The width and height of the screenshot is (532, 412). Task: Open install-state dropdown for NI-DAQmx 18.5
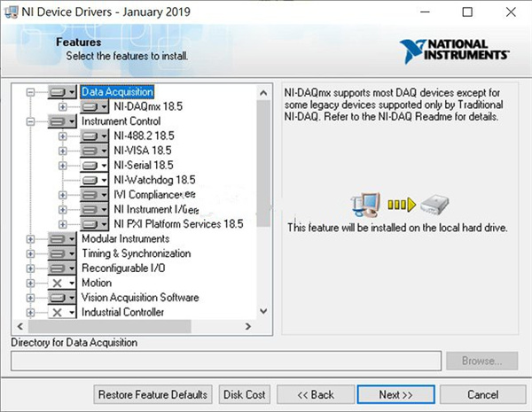(94, 106)
